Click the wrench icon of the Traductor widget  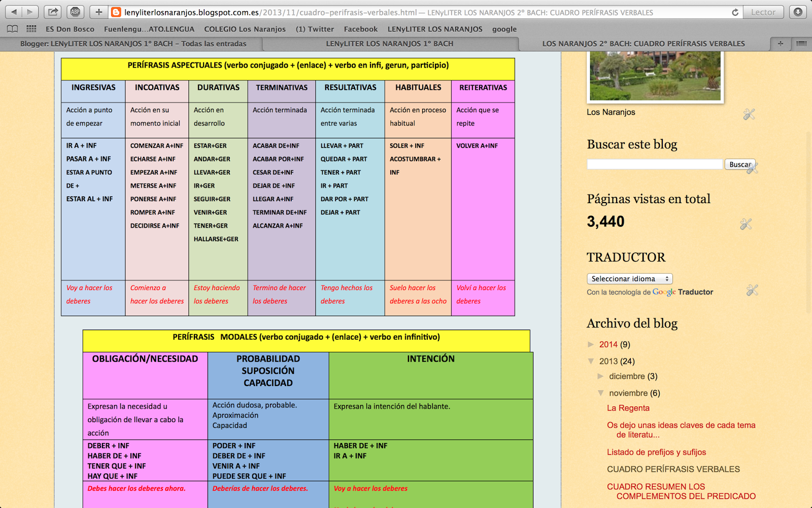tap(752, 290)
